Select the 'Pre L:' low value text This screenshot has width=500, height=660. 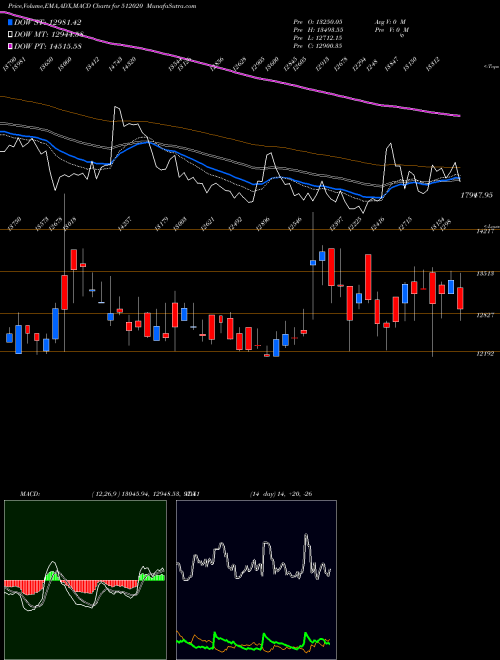[x=318, y=38]
